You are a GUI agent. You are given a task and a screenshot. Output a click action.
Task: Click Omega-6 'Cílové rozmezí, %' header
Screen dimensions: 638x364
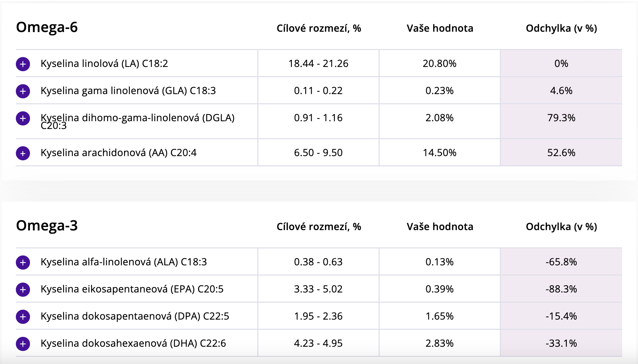click(319, 28)
